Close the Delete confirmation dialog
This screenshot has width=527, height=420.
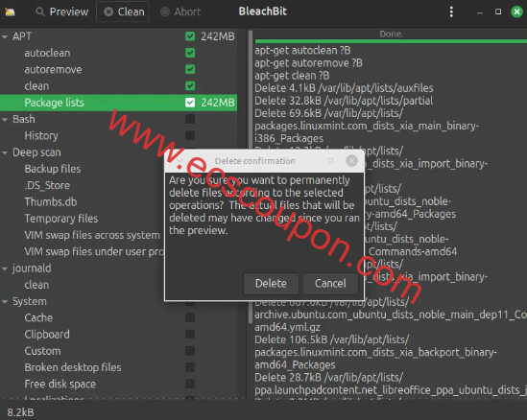click(351, 161)
